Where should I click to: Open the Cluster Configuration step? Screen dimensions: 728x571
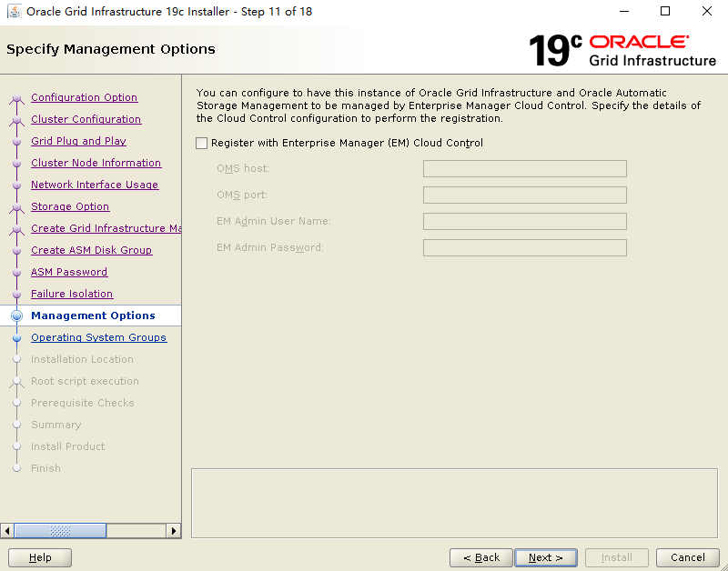[x=86, y=119]
